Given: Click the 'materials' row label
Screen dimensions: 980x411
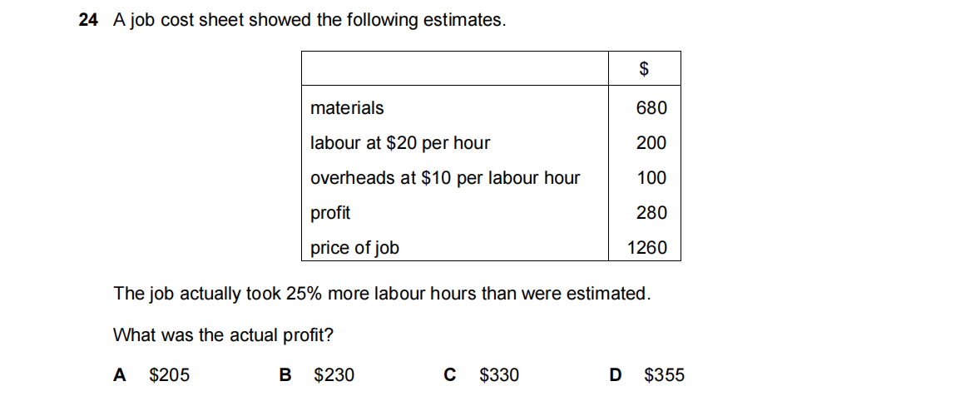Looking at the screenshot, I should [347, 108].
